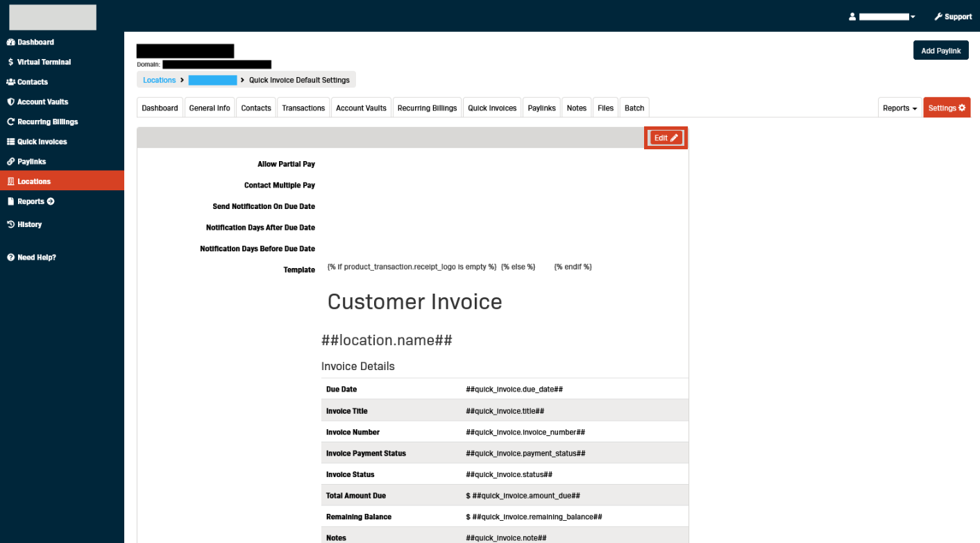
Task: Select the Quick Invoices tab
Action: tap(492, 108)
